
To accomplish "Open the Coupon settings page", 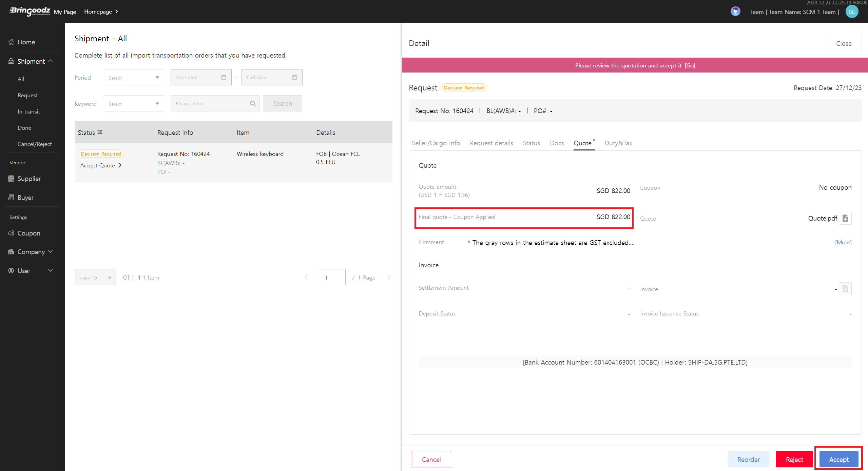I will [x=29, y=233].
